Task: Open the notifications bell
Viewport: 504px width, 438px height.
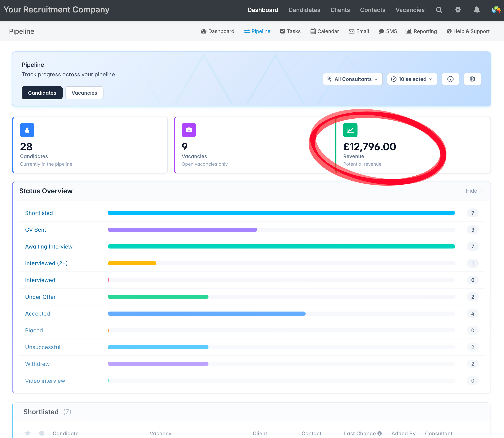Action: [x=477, y=10]
